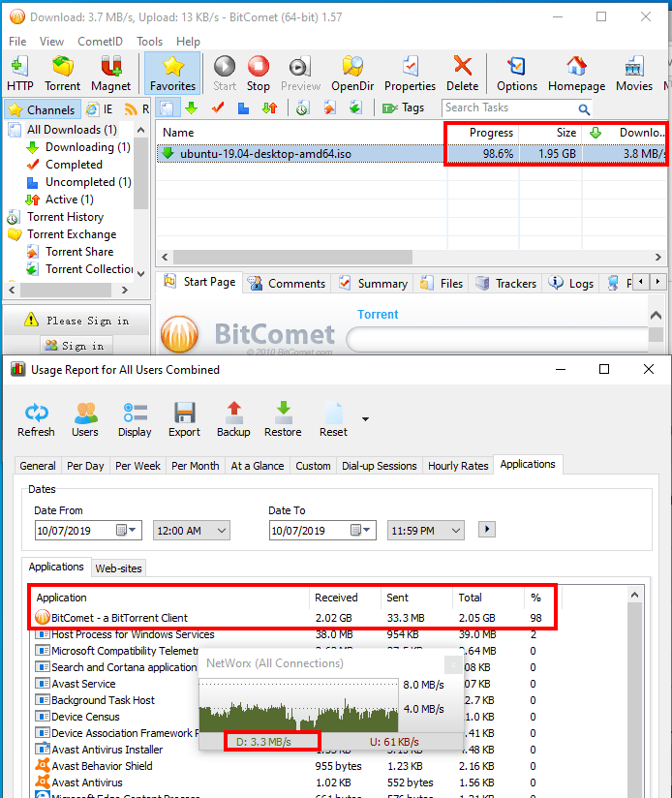This screenshot has width=672, height=798.
Task: Select Torrent History tree item
Action: tap(65, 217)
